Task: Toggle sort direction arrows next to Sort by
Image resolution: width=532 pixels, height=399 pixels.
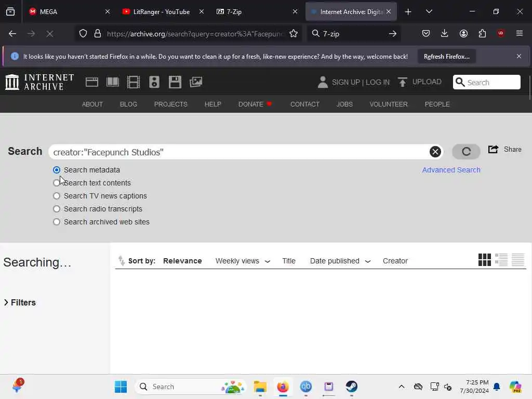Action: [122, 261]
